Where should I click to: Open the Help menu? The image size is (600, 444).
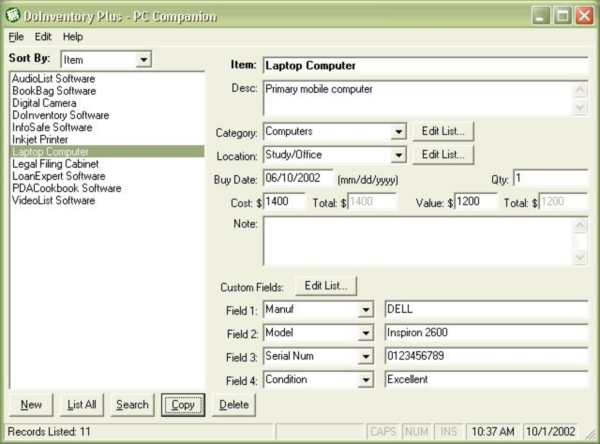[x=73, y=37]
